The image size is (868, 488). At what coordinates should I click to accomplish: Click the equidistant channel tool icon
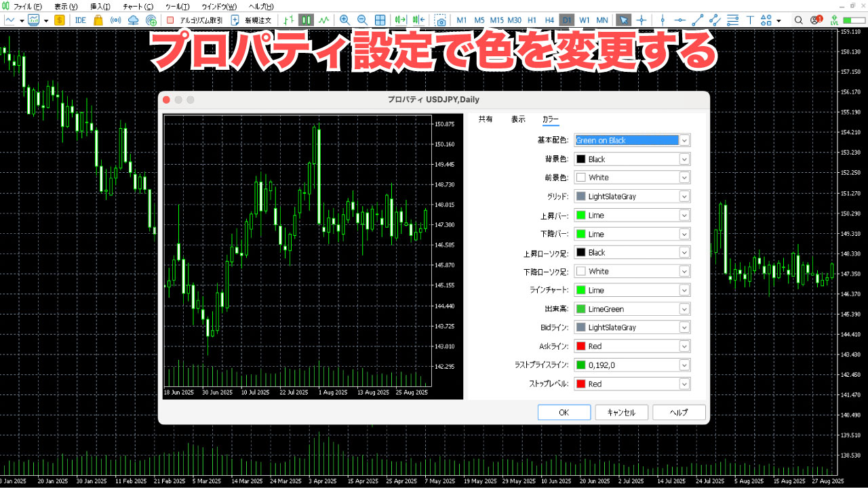[714, 20]
